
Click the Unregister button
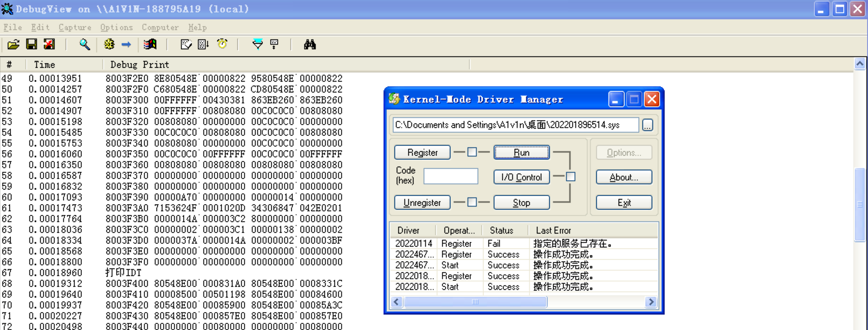pos(422,202)
